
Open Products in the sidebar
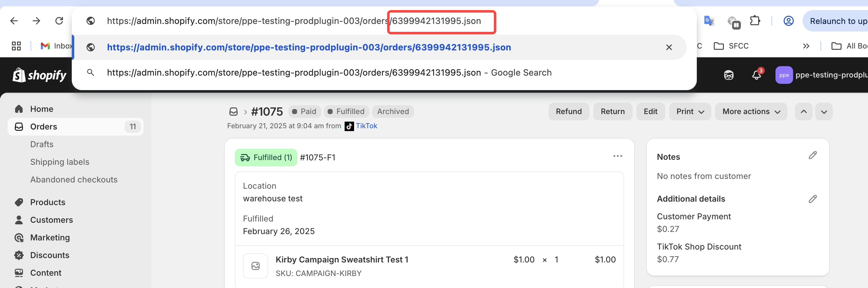(48, 202)
